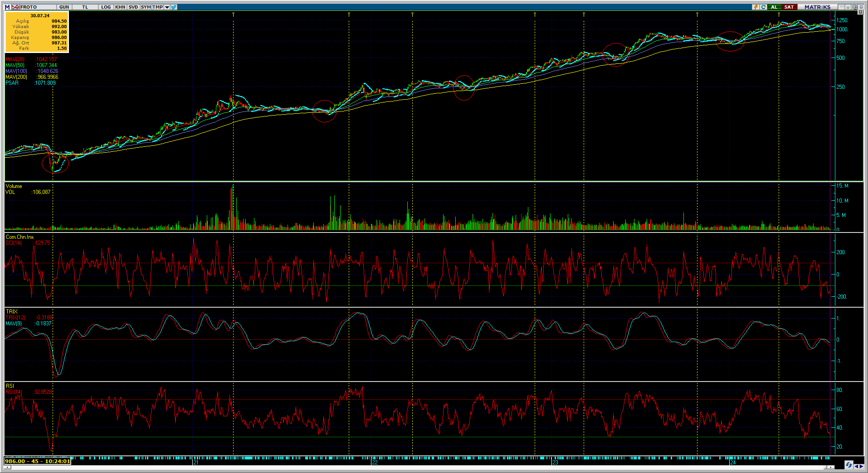The height and width of the screenshot is (473, 868).
Task: Select the TRIX(12) indicator label
Action: tap(15, 318)
